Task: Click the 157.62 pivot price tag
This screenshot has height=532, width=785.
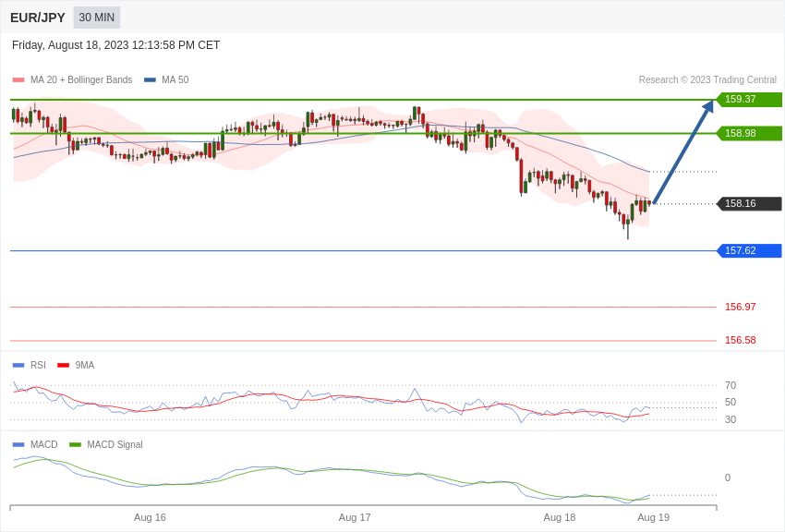Action: coord(749,250)
